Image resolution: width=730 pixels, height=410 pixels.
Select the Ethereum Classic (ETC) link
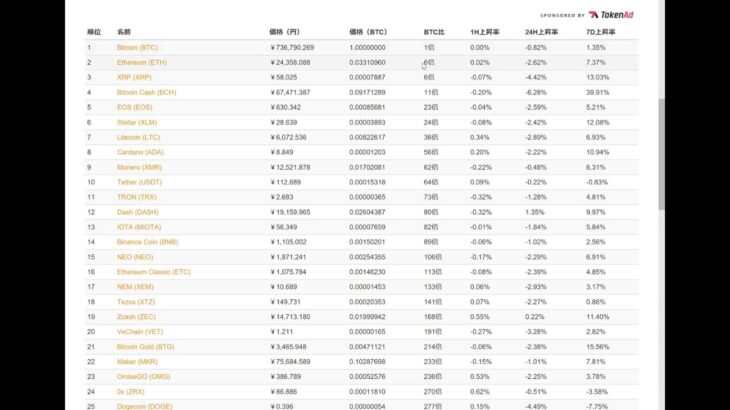tap(154, 272)
